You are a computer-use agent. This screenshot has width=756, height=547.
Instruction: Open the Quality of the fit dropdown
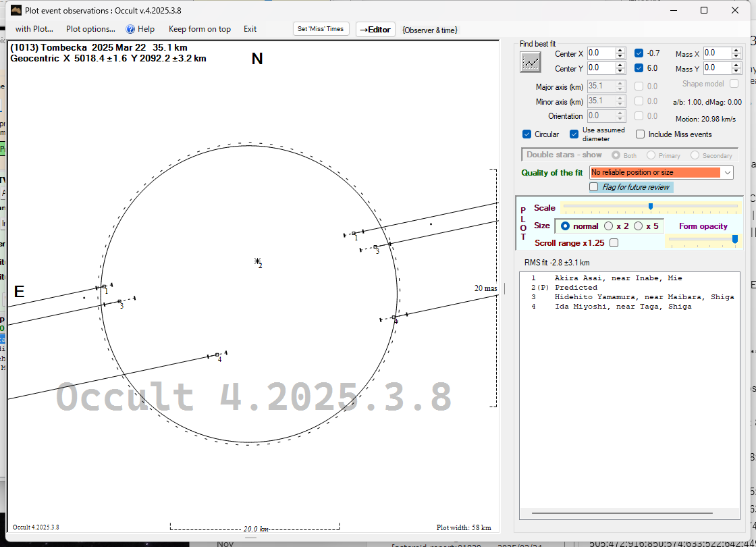727,173
